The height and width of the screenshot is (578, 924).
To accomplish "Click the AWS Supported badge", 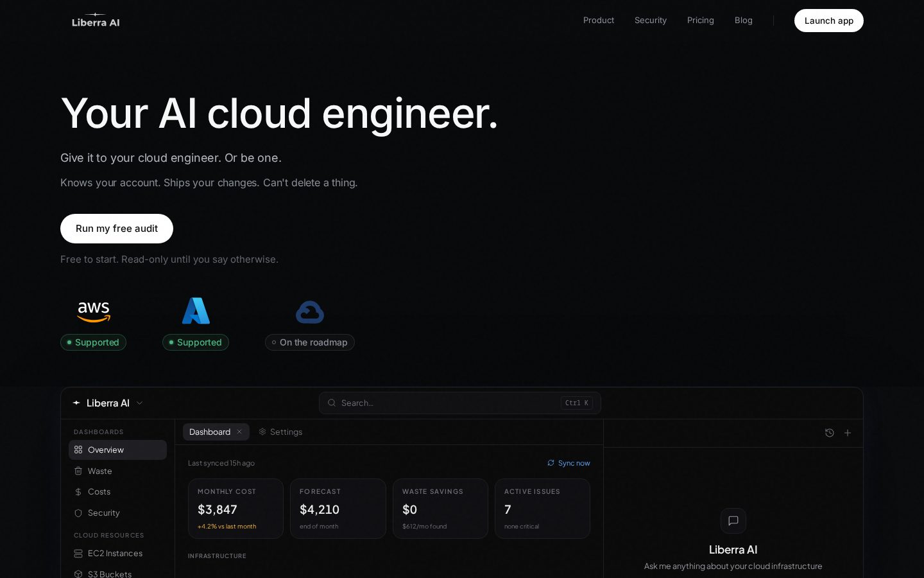I will coord(93,342).
